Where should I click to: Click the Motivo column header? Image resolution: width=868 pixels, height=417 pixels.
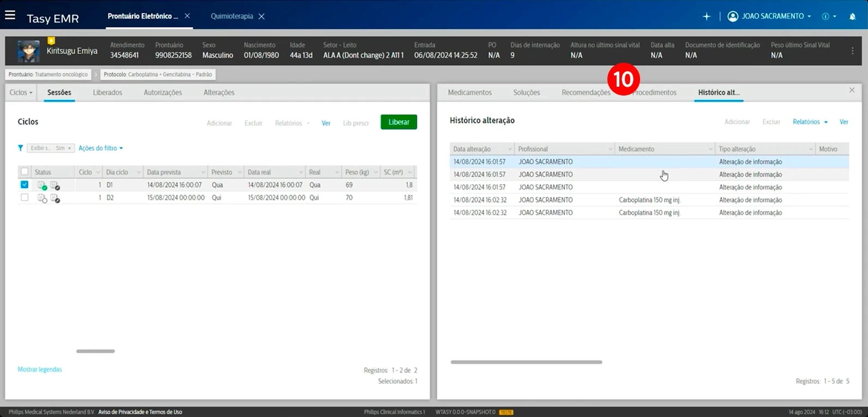click(x=833, y=149)
